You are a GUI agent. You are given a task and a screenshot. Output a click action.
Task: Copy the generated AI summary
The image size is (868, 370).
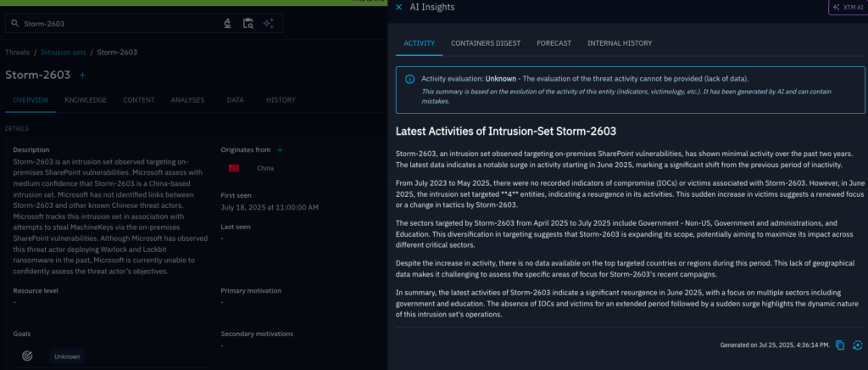coord(839,345)
